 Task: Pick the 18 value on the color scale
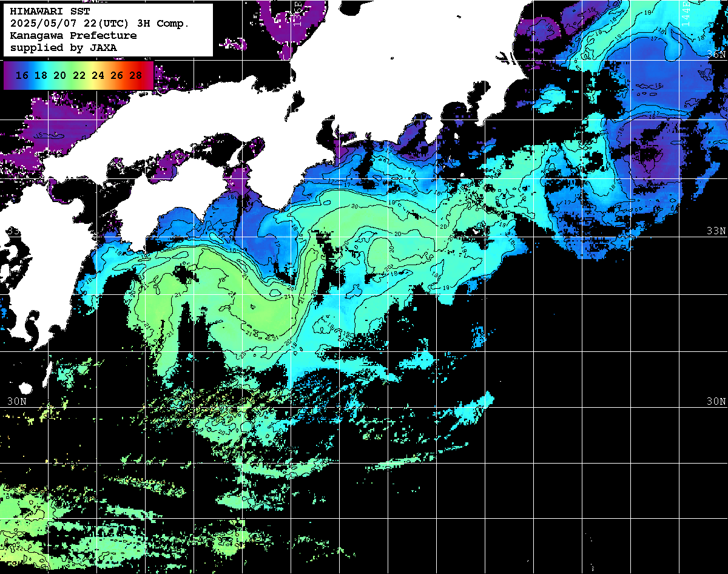[x=41, y=76]
